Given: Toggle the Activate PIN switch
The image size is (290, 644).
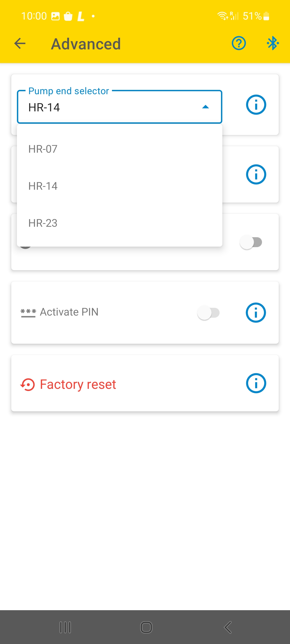Looking at the screenshot, I should tap(209, 313).
